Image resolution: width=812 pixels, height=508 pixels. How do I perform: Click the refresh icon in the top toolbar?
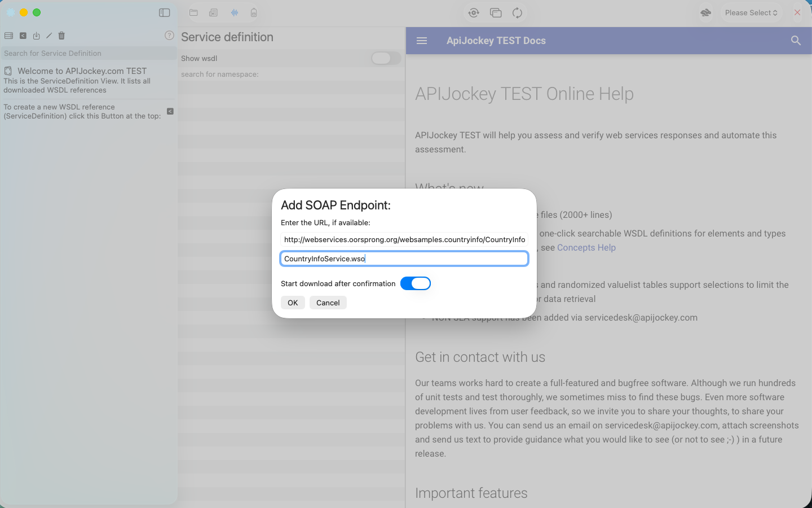517,12
